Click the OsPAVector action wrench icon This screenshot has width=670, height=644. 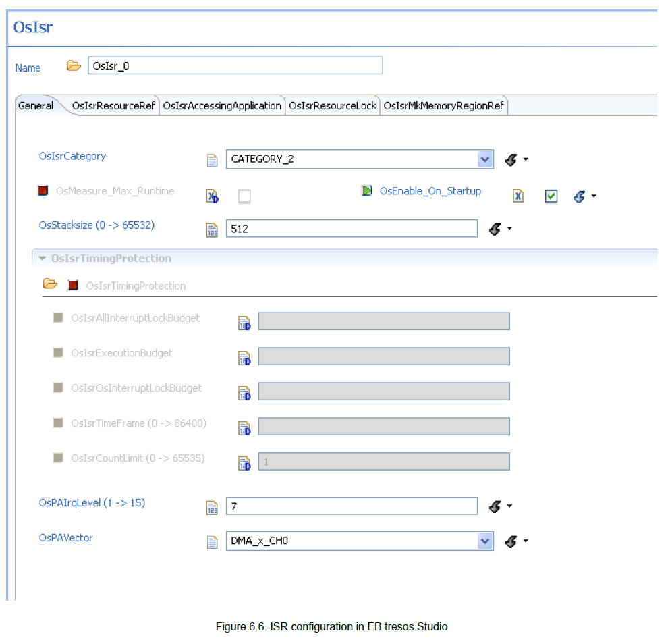point(511,542)
